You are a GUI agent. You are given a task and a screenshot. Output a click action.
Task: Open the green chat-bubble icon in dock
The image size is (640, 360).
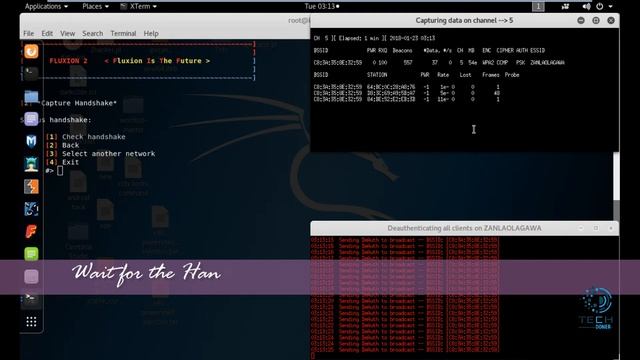pyautogui.click(x=31, y=254)
